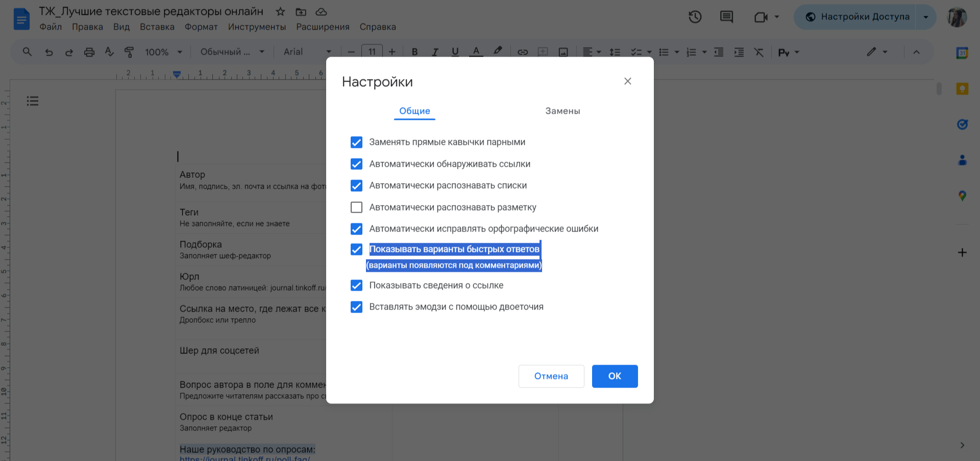Expand numbered list dropdown arrow

704,52
